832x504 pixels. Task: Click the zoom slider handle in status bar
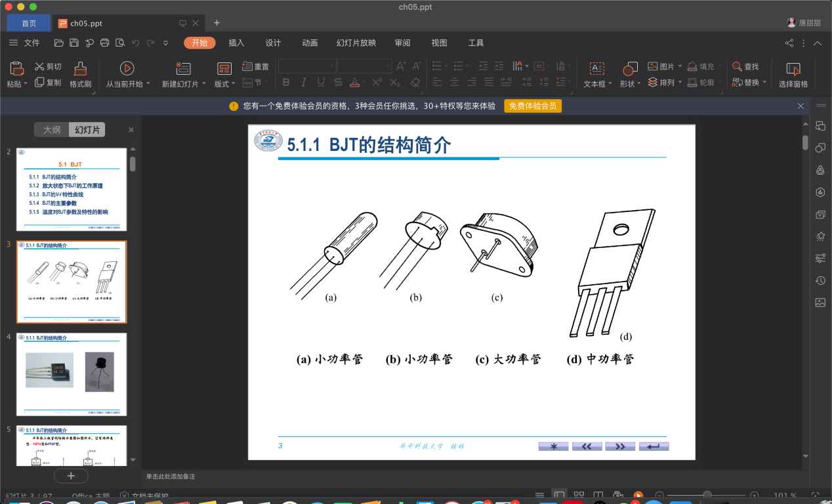pyautogui.click(x=707, y=495)
